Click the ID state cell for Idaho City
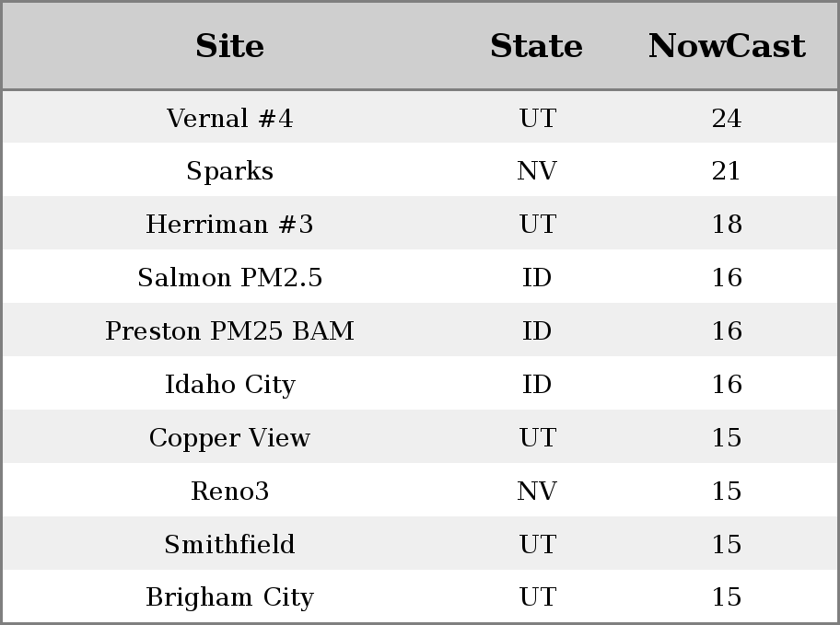 536,384
